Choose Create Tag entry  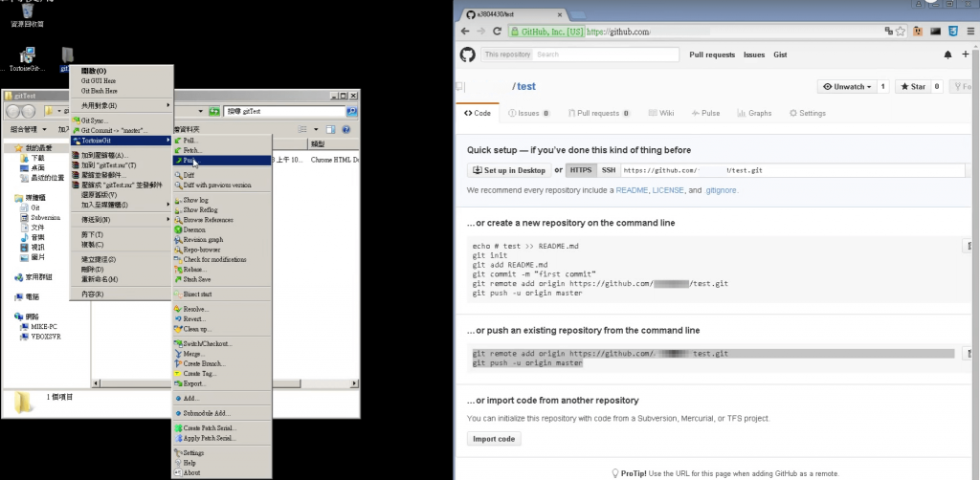pyautogui.click(x=222, y=373)
